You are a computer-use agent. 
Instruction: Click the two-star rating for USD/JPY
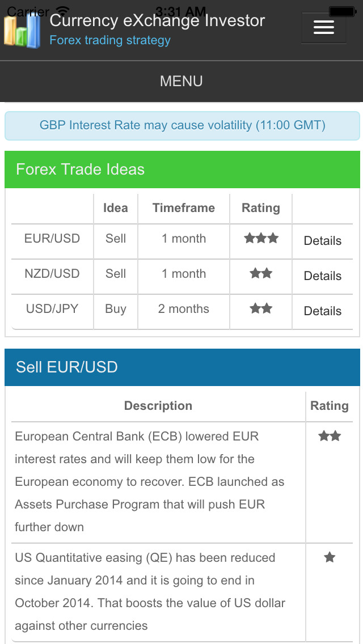tap(261, 309)
